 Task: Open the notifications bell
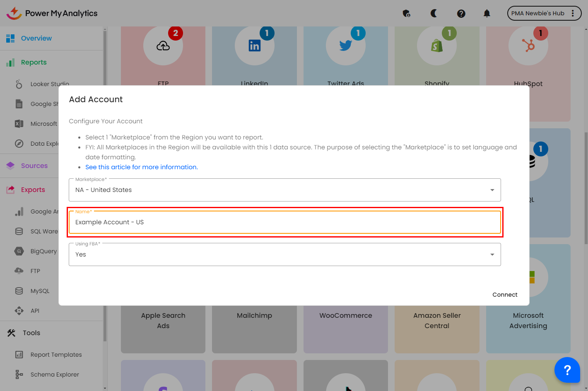487,14
